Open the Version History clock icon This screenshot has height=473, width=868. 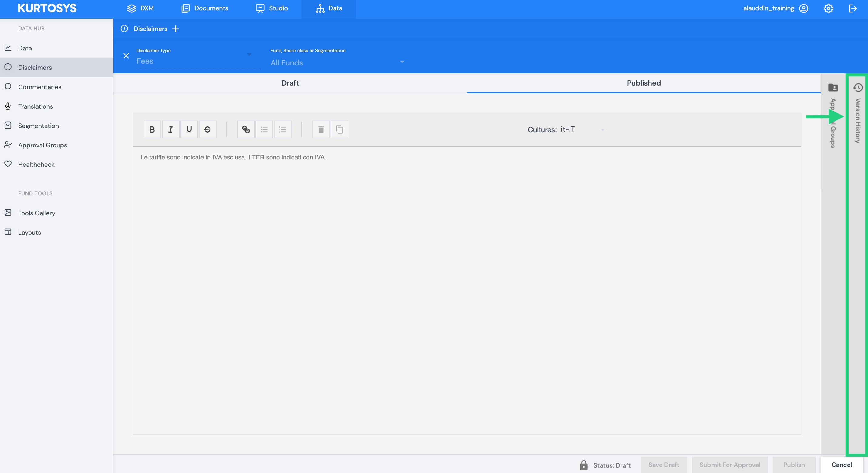pos(858,88)
